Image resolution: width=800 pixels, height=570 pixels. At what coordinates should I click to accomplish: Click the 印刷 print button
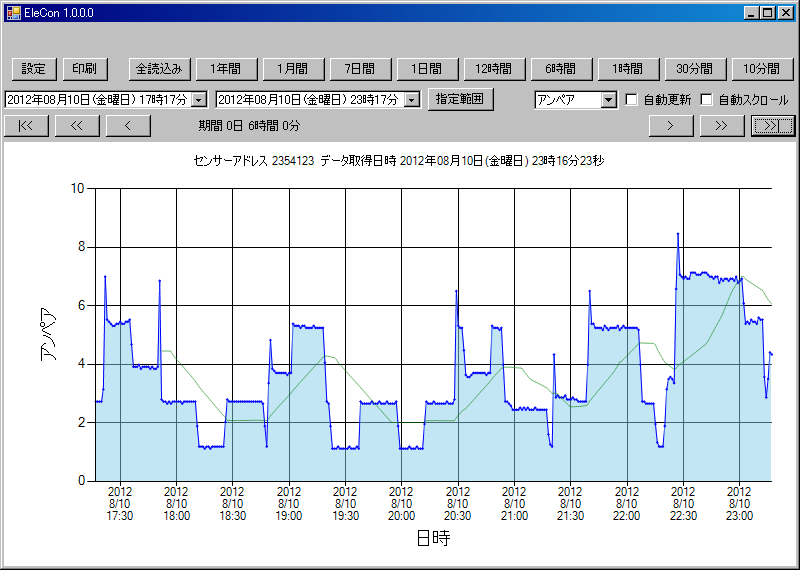coord(85,69)
